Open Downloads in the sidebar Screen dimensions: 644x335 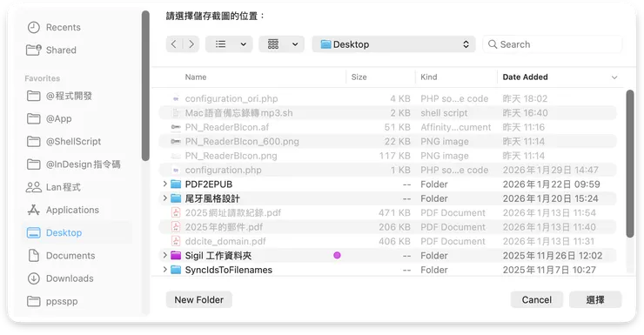point(70,278)
